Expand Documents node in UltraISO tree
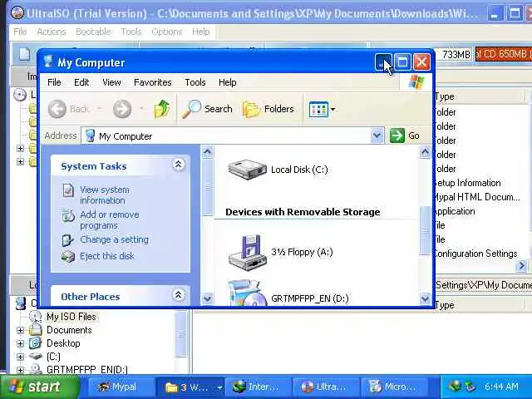This screenshot has width=532, height=399. [20, 330]
